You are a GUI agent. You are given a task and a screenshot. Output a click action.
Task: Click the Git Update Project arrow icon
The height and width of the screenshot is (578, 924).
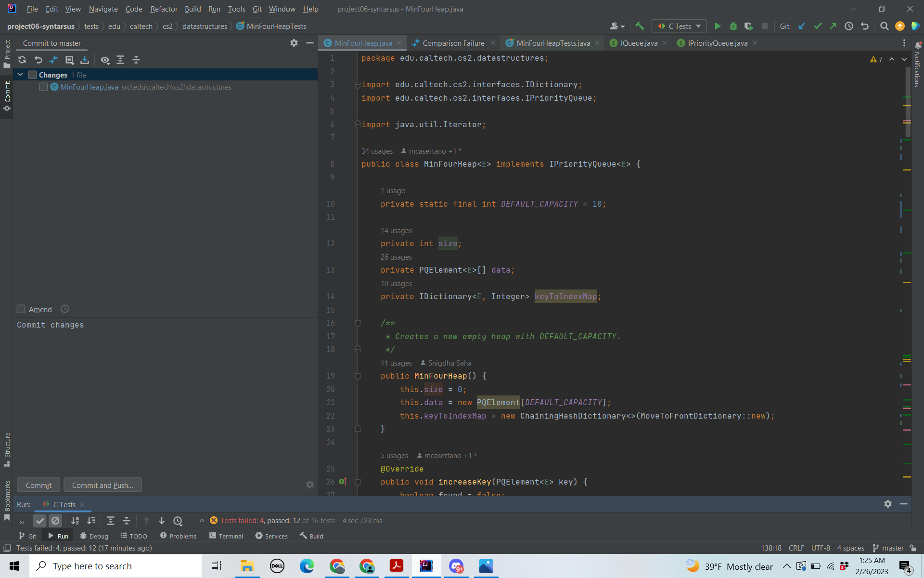(802, 26)
